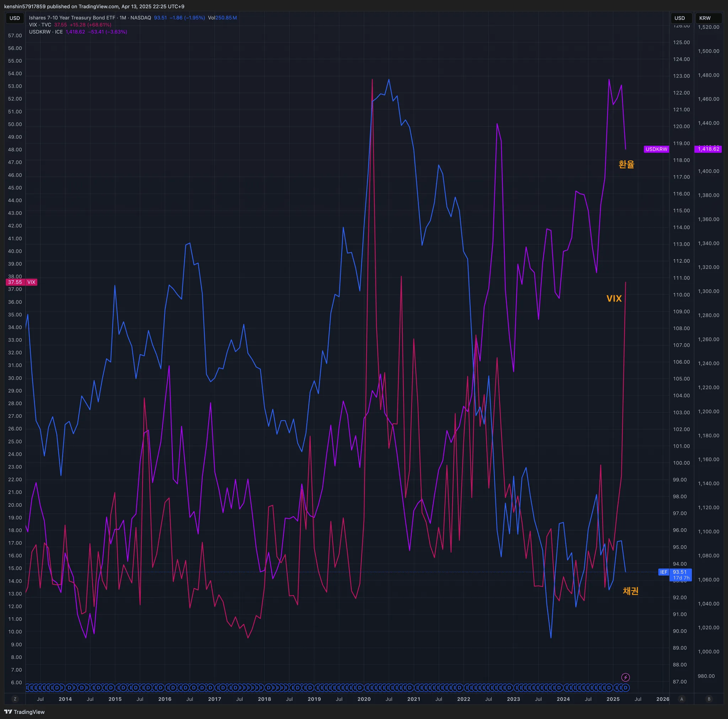Click the orange 환율 text annotation
728x719 pixels.
pyautogui.click(x=626, y=164)
